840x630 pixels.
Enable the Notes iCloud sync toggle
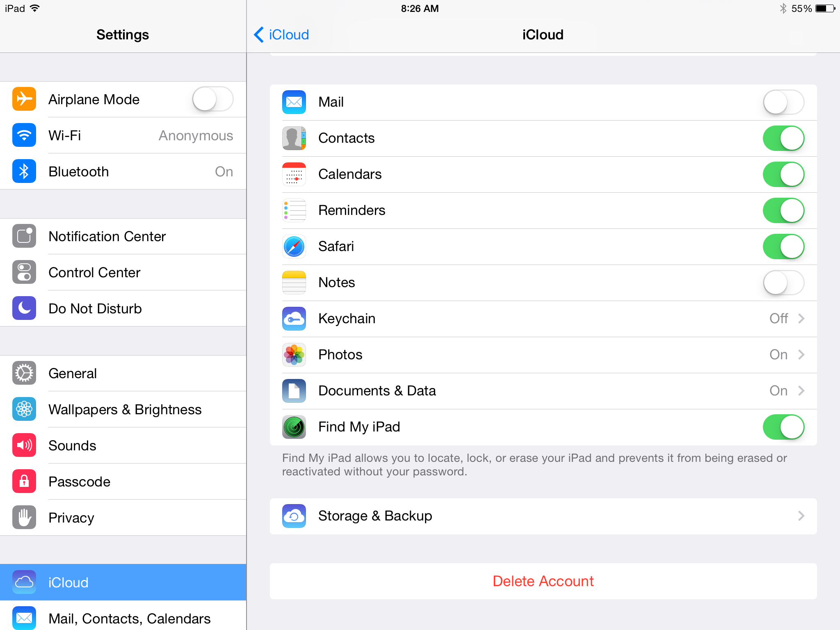[x=783, y=282]
